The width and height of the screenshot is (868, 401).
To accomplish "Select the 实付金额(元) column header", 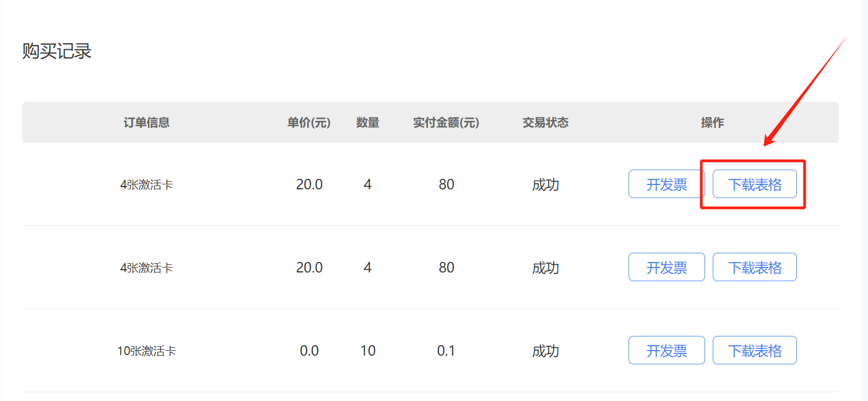I will (446, 123).
